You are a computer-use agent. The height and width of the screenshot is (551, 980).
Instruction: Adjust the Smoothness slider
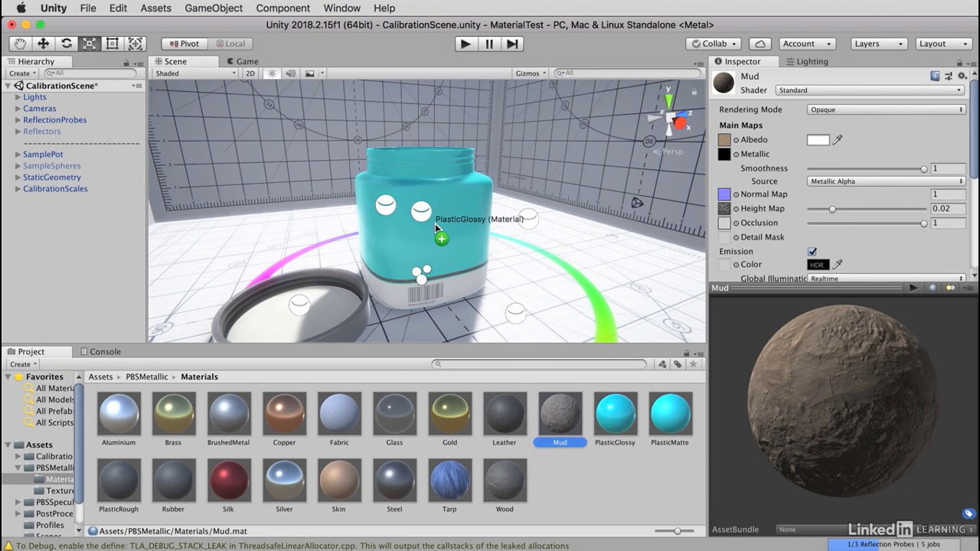pyautogui.click(x=867, y=168)
